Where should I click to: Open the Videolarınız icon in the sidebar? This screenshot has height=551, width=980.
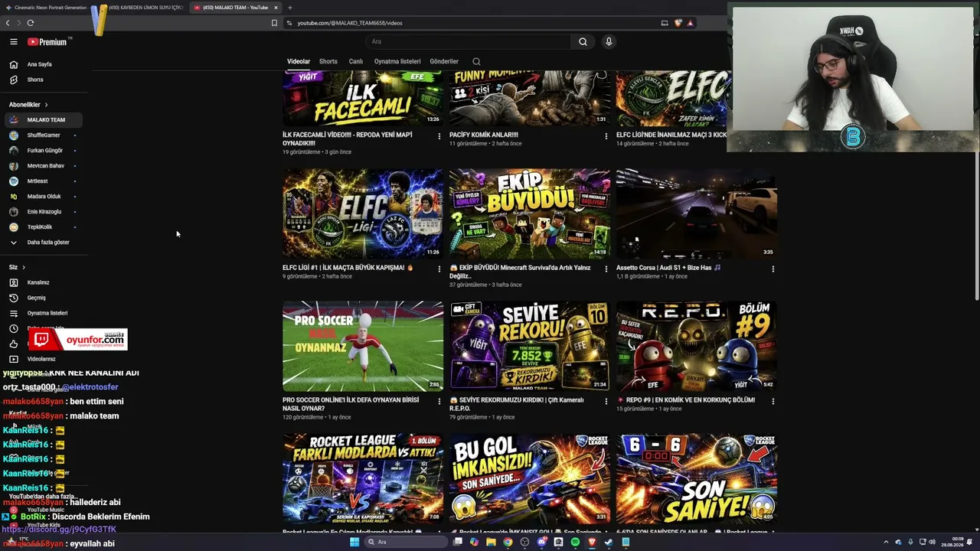click(x=13, y=359)
